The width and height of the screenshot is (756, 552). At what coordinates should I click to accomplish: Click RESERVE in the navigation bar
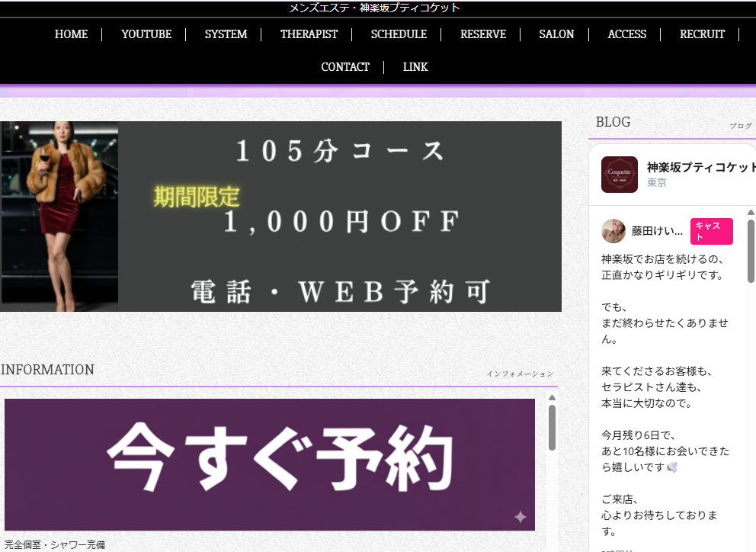pyautogui.click(x=483, y=34)
